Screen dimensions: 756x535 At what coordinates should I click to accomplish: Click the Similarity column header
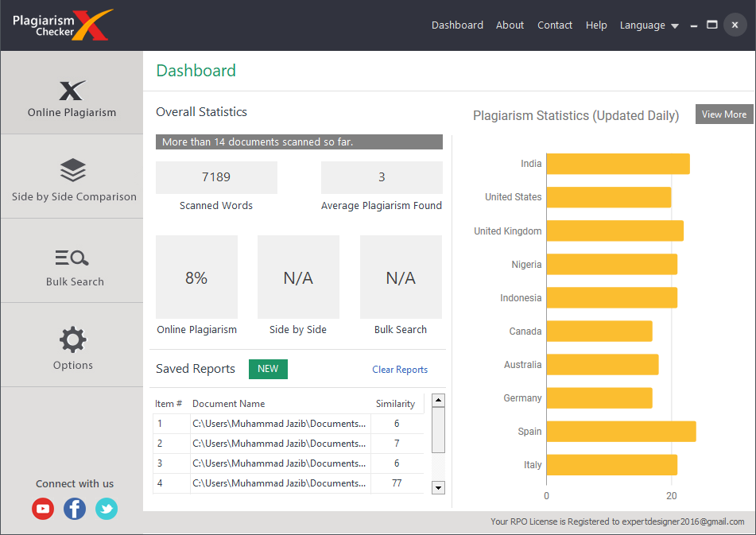395,403
